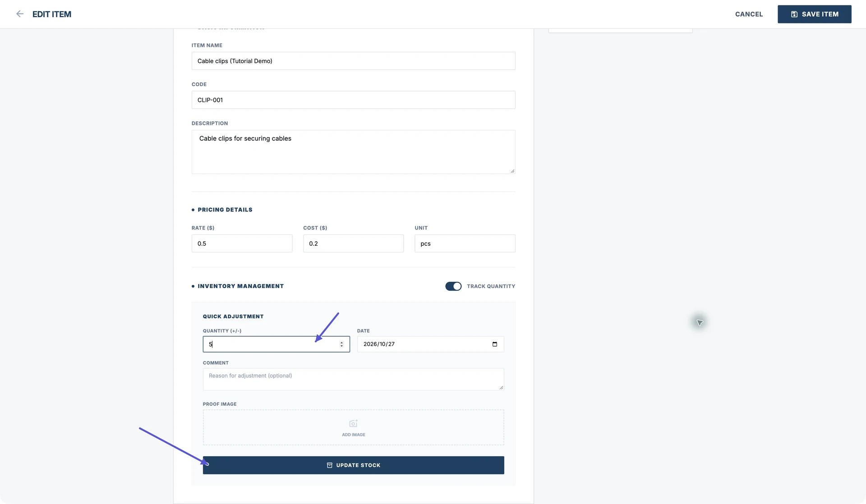This screenshot has height=504, width=866.
Task: Click the Edit Item page title
Action: click(52, 14)
